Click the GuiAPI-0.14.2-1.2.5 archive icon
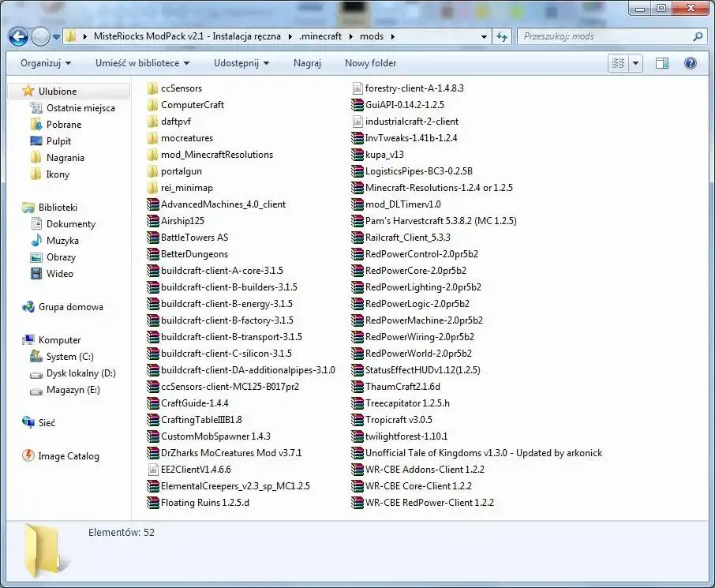This screenshot has height=588, width=715. tap(357, 105)
